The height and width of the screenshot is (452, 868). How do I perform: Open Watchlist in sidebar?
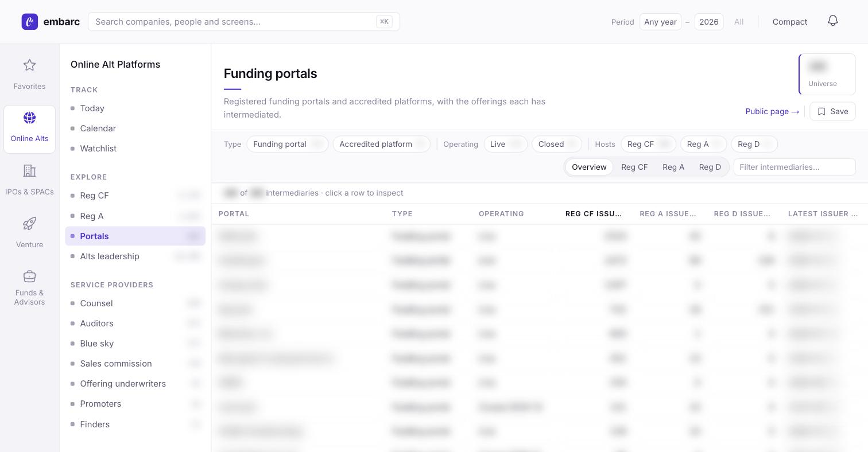pos(135,149)
